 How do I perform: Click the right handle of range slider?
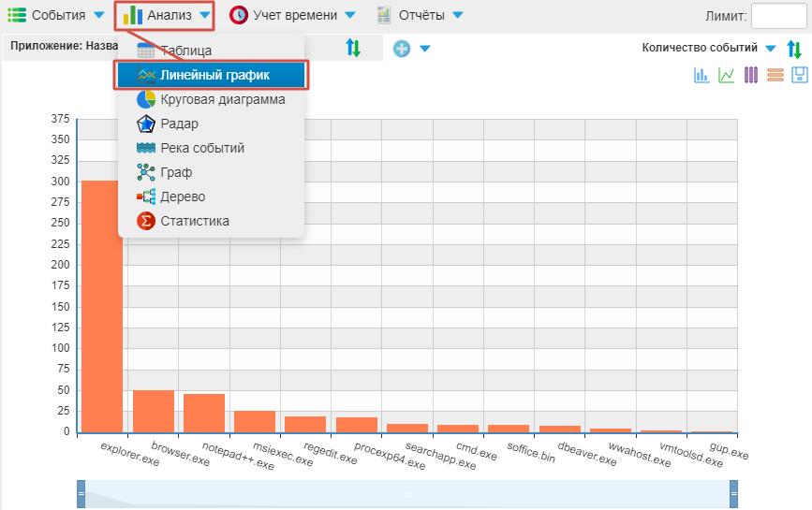click(733, 493)
